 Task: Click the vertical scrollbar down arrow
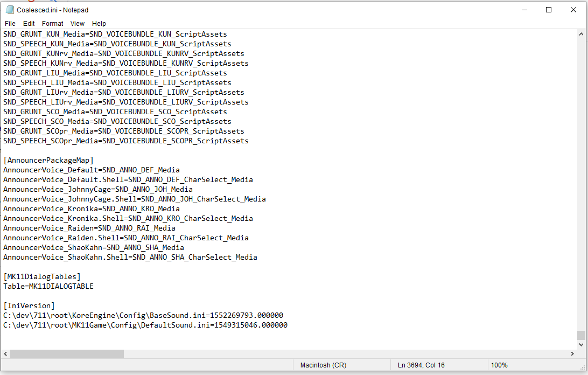point(581,345)
